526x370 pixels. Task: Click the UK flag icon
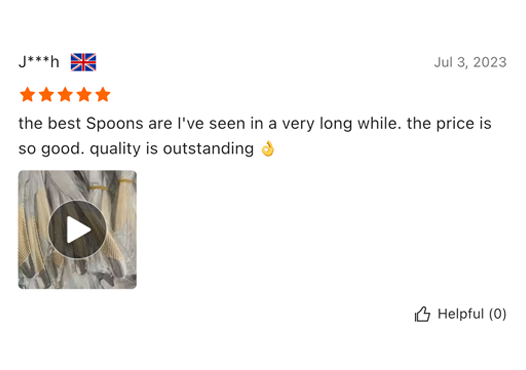coord(83,62)
